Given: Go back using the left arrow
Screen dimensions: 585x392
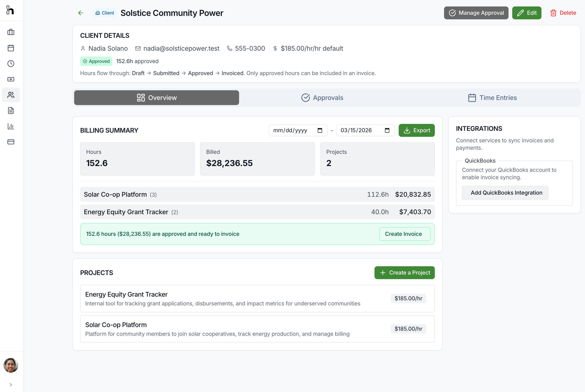Looking at the screenshot, I should click(x=81, y=13).
